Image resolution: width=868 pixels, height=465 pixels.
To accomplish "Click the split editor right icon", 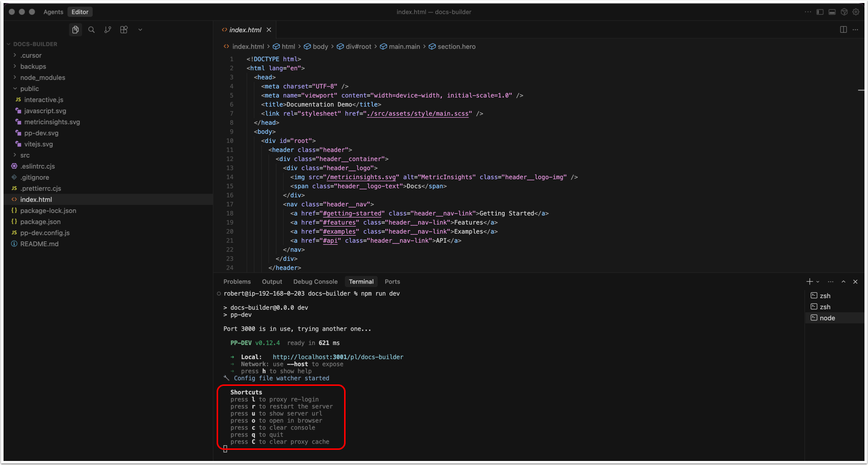I will (x=843, y=30).
